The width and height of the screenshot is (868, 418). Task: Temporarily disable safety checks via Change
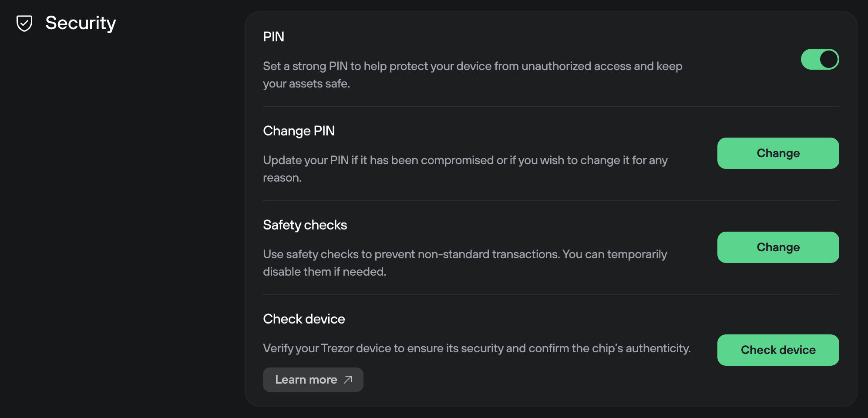778,247
